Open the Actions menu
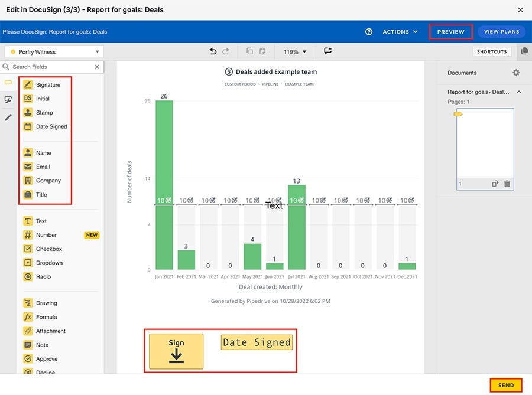 [x=400, y=31]
